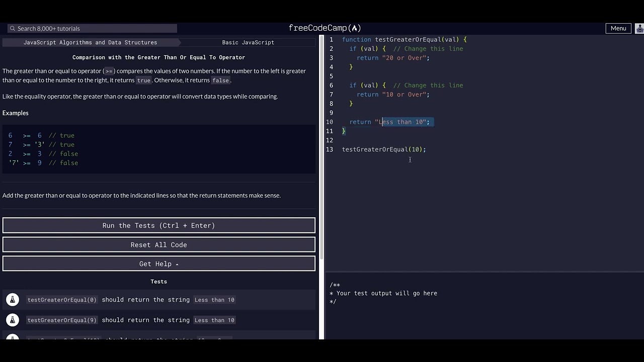The image size is (644, 362).
Task: Click return "10 or Over" on line 7
Action: [393, 95]
